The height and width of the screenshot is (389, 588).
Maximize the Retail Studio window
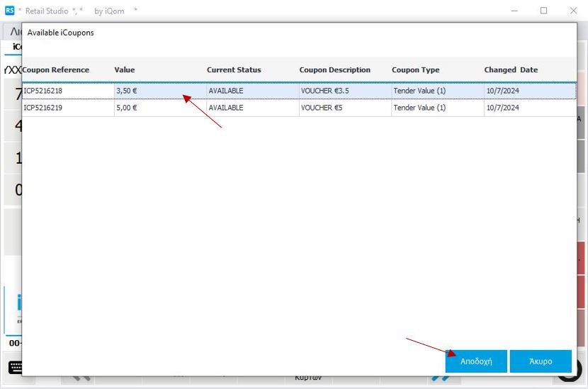pos(543,11)
